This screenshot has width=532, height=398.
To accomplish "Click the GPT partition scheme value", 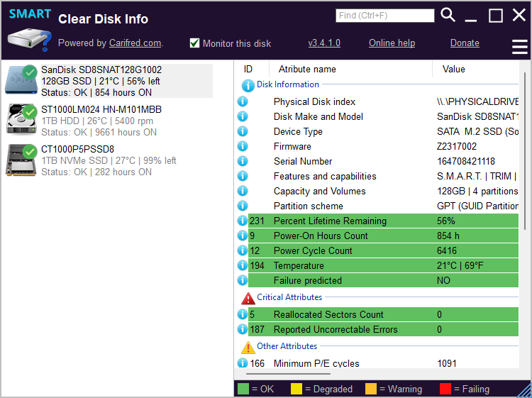I will click(x=477, y=206).
